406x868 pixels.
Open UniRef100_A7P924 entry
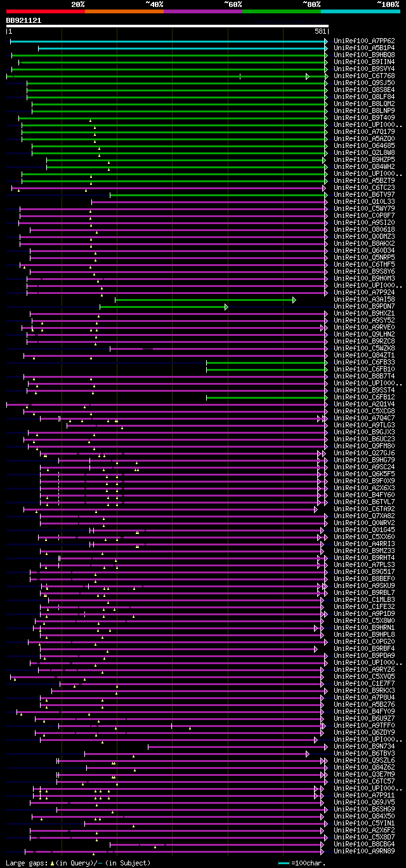363,293
